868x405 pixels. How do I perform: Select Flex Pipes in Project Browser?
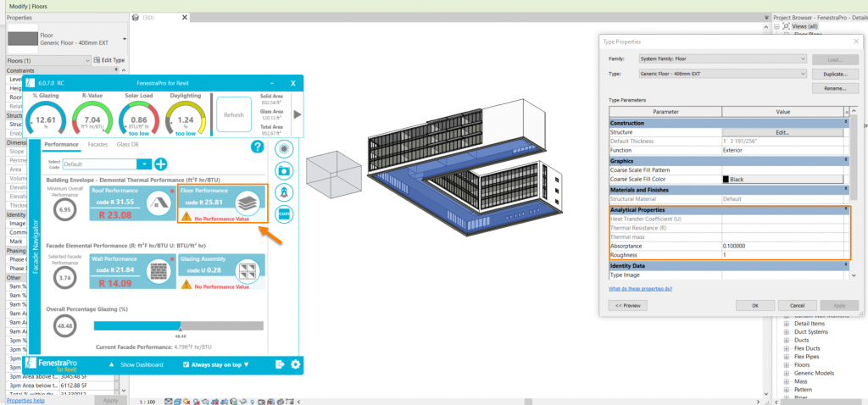[x=807, y=357]
